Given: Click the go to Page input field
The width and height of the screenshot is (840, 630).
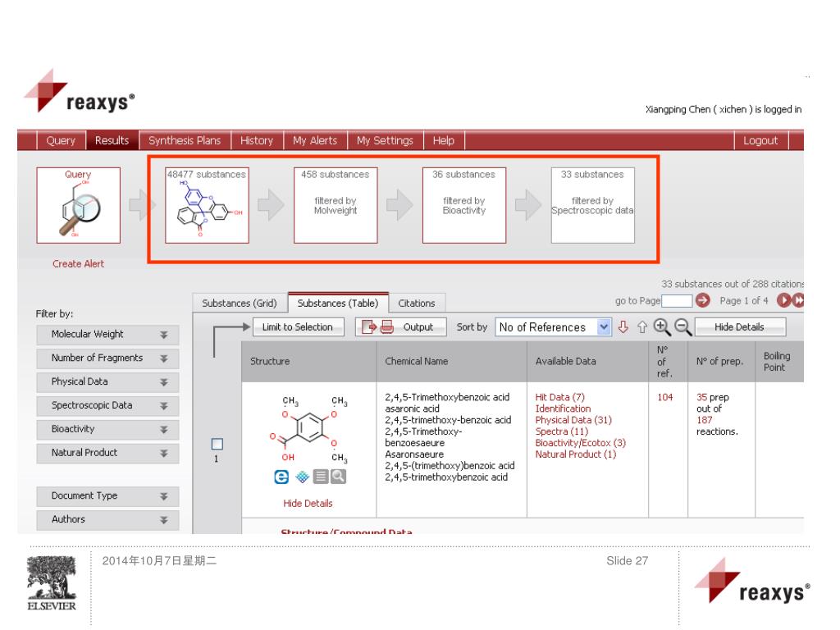Looking at the screenshot, I should [677, 300].
